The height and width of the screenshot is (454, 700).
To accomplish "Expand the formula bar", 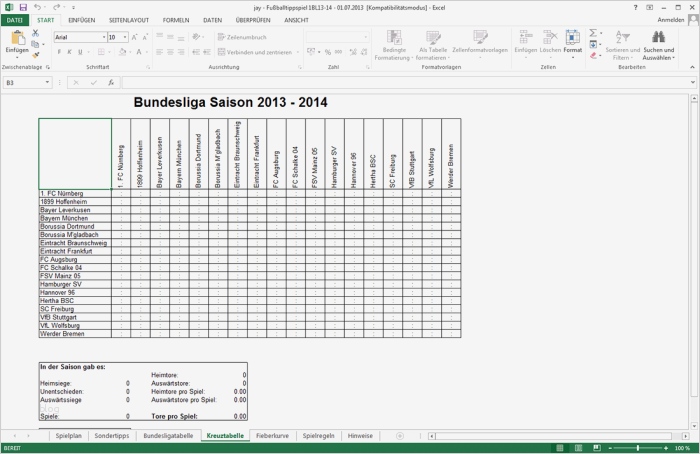I will point(692,82).
